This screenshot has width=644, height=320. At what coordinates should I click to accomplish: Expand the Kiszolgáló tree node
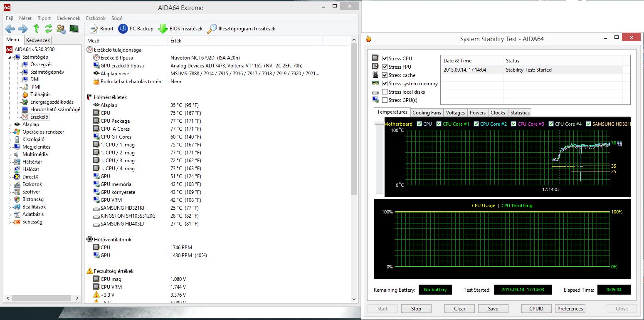(x=10, y=139)
